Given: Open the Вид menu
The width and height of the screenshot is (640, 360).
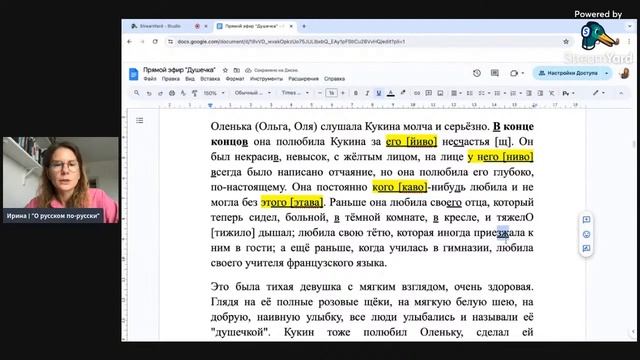Looking at the screenshot, I should [190, 79].
